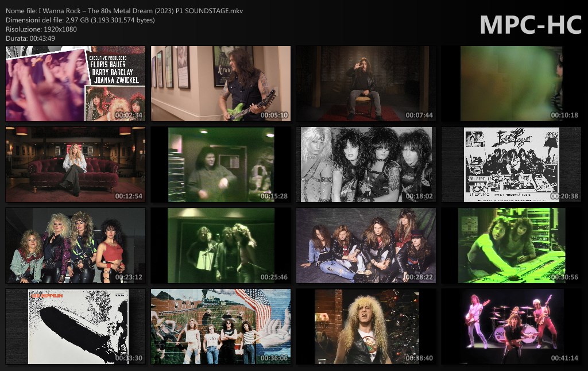Viewport: 588px width, 371px height.
Task: Click the red sofa interview thumbnail
Action: 75,165
